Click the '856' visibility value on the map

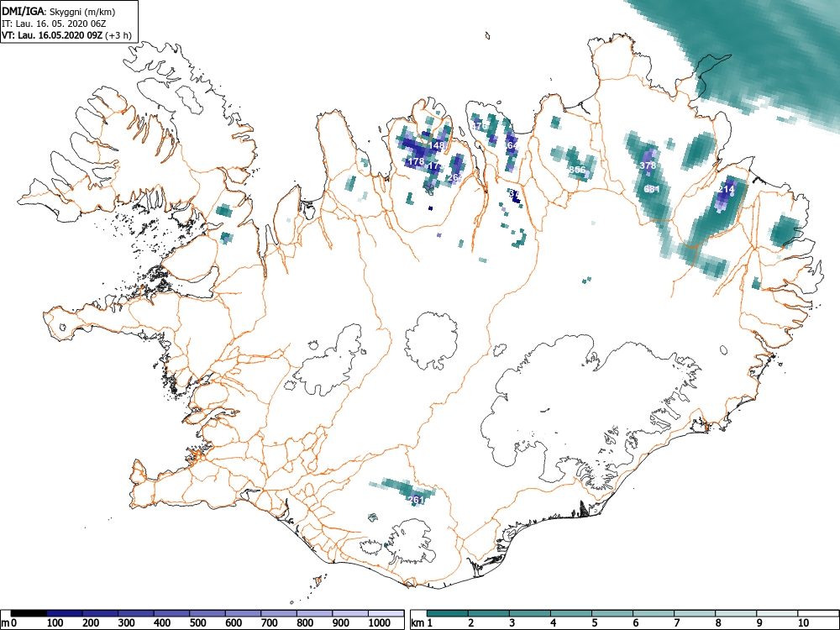pyautogui.click(x=578, y=170)
